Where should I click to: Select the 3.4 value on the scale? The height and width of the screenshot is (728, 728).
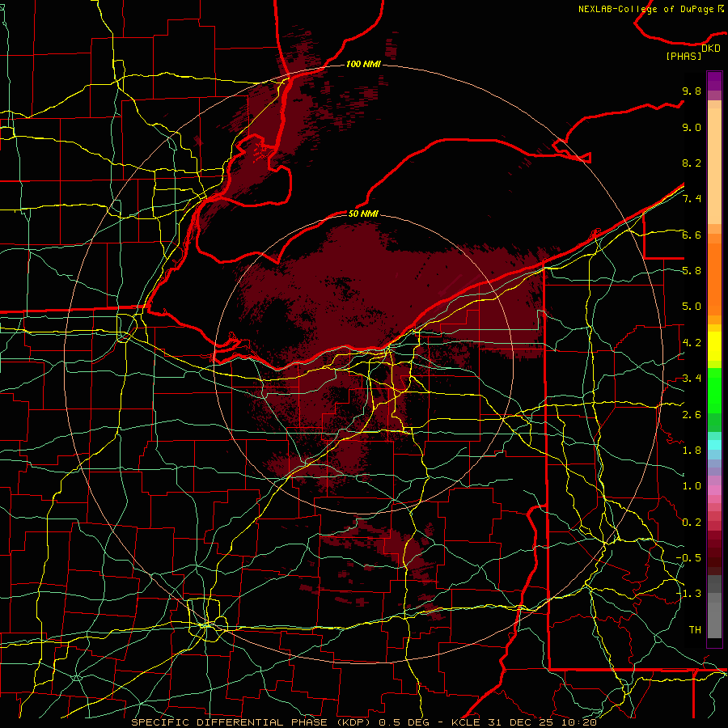[x=692, y=379]
